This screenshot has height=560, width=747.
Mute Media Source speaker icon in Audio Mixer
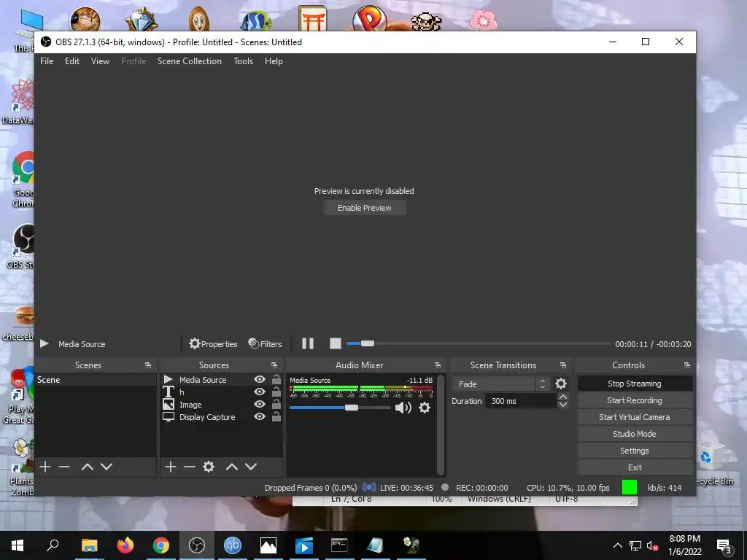[403, 408]
